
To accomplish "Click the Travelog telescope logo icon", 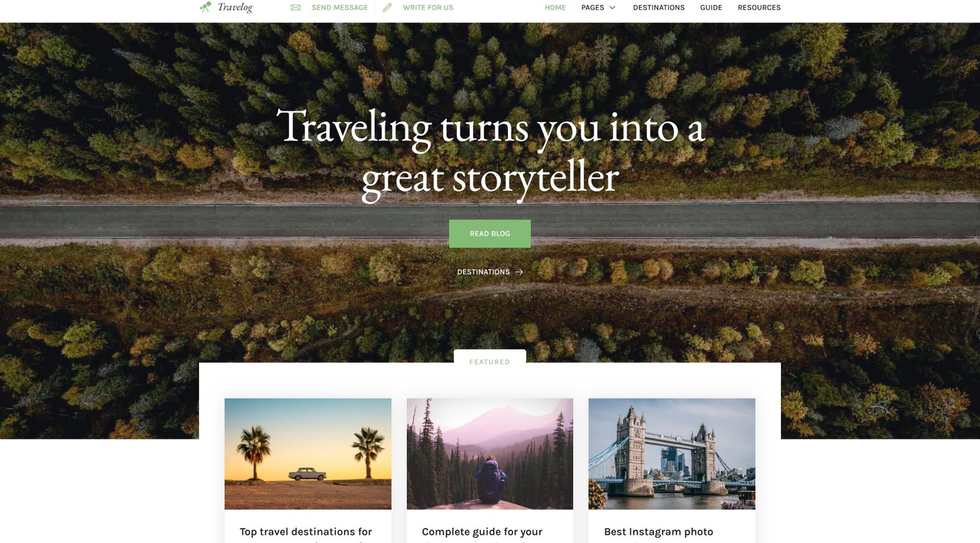I will (x=205, y=7).
